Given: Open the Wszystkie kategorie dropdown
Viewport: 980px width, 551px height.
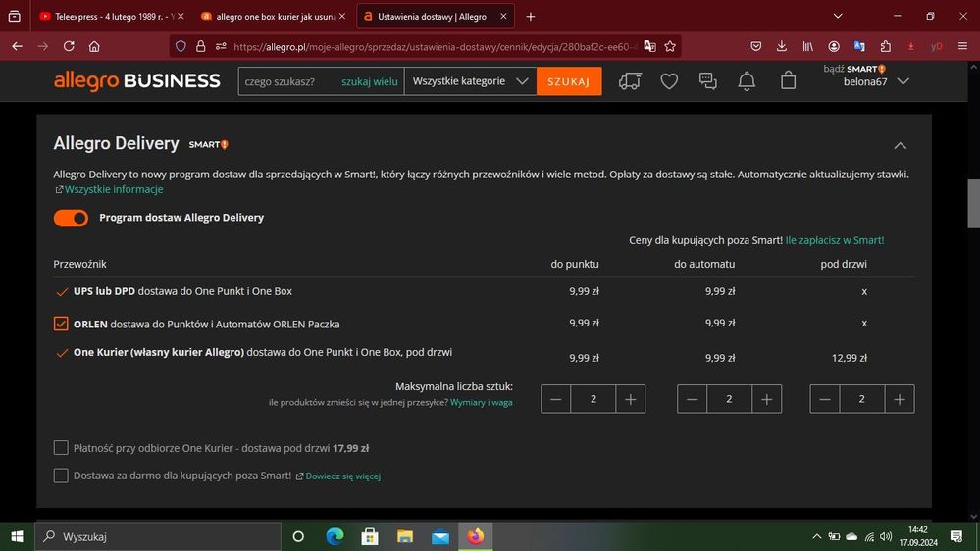Looking at the screenshot, I should pyautogui.click(x=470, y=81).
